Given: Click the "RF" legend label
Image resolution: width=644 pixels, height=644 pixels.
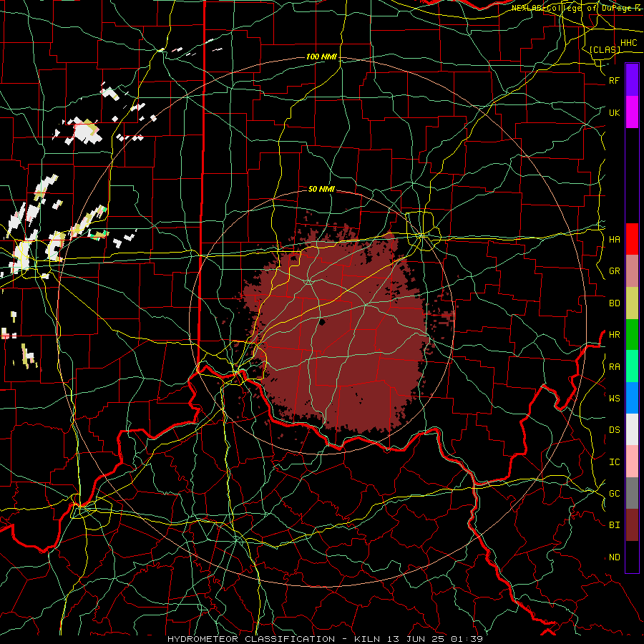Looking at the screenshot, I should (614, 80).
